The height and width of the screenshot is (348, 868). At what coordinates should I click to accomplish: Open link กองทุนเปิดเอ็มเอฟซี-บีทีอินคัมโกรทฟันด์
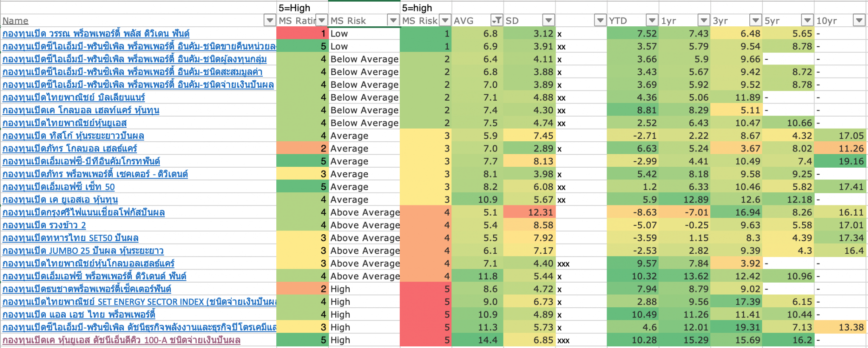81,161
